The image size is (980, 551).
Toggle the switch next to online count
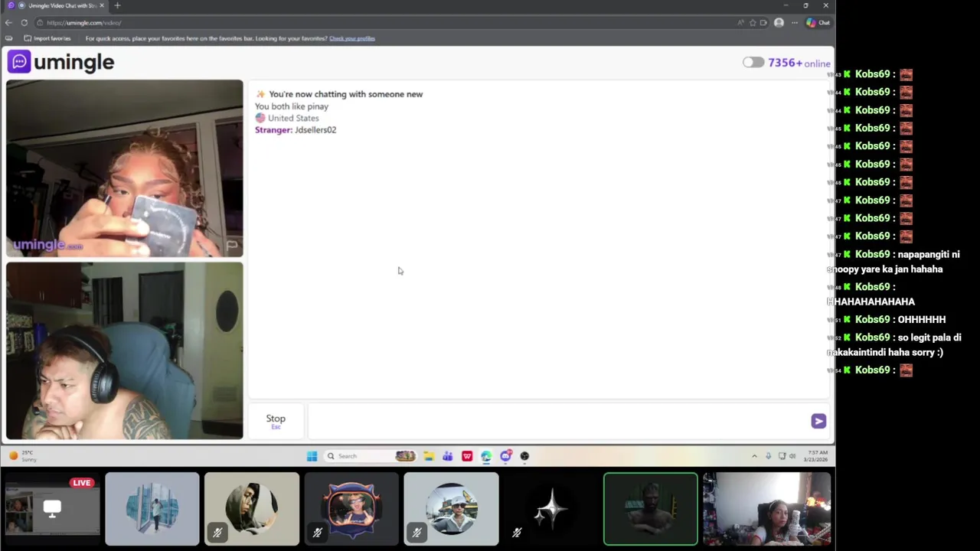[x=753, y=63]
